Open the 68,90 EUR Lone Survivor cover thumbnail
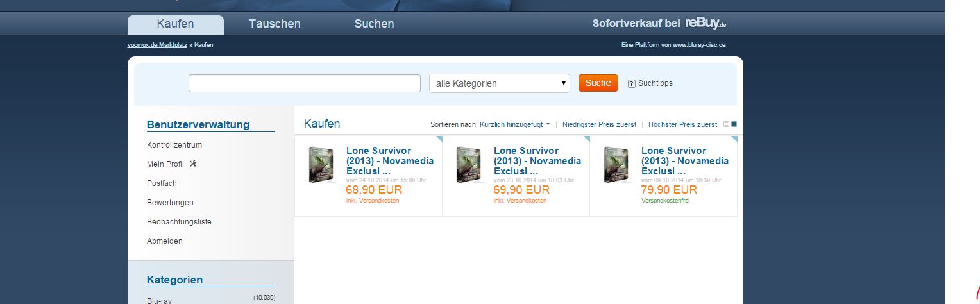Viewport: 980px width, 304px height. tap(321, 165)
